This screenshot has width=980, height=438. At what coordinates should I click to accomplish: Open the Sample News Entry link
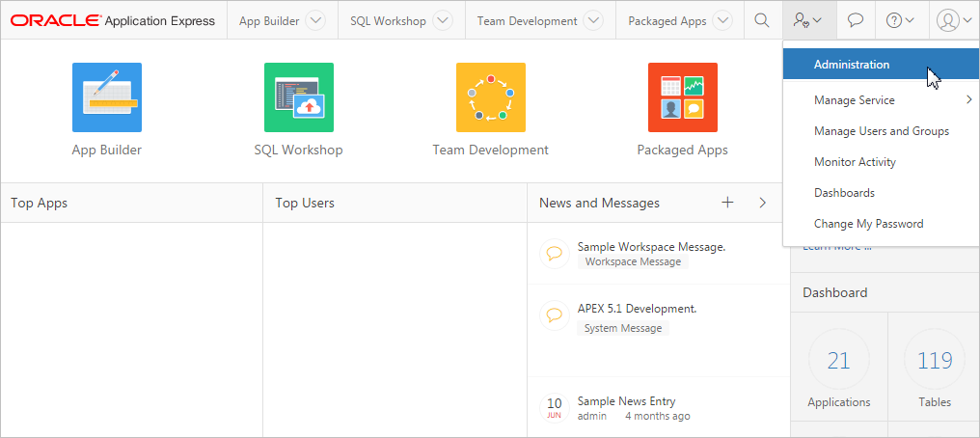click(x=626, y=401)
